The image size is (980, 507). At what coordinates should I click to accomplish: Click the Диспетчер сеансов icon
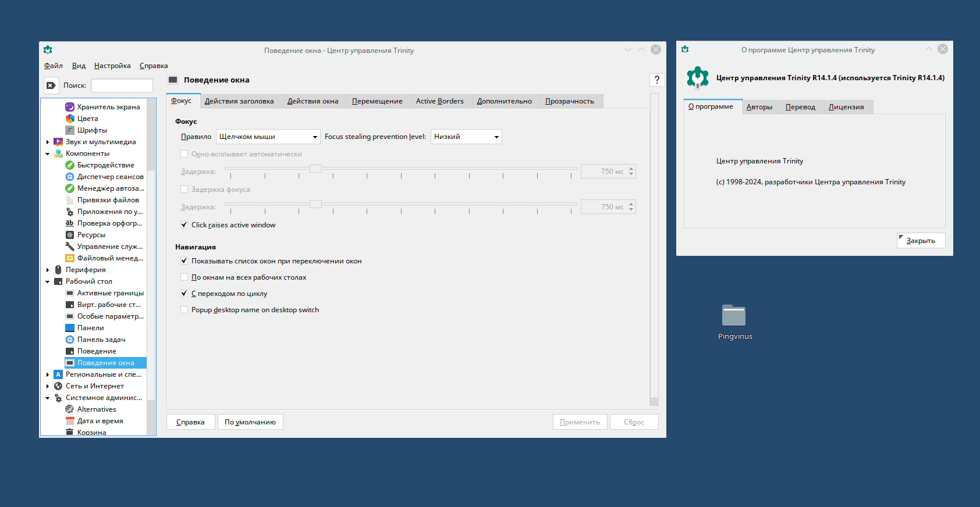[70, 177]
